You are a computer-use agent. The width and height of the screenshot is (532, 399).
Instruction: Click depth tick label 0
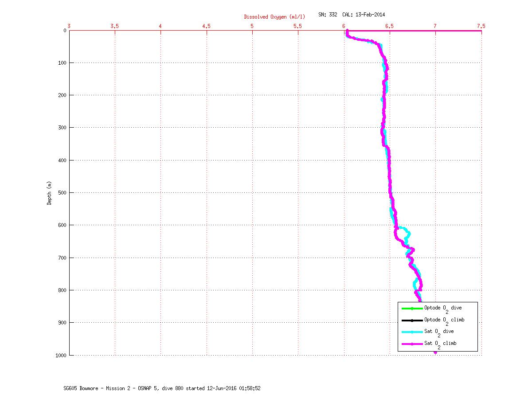tap(65, 31)
